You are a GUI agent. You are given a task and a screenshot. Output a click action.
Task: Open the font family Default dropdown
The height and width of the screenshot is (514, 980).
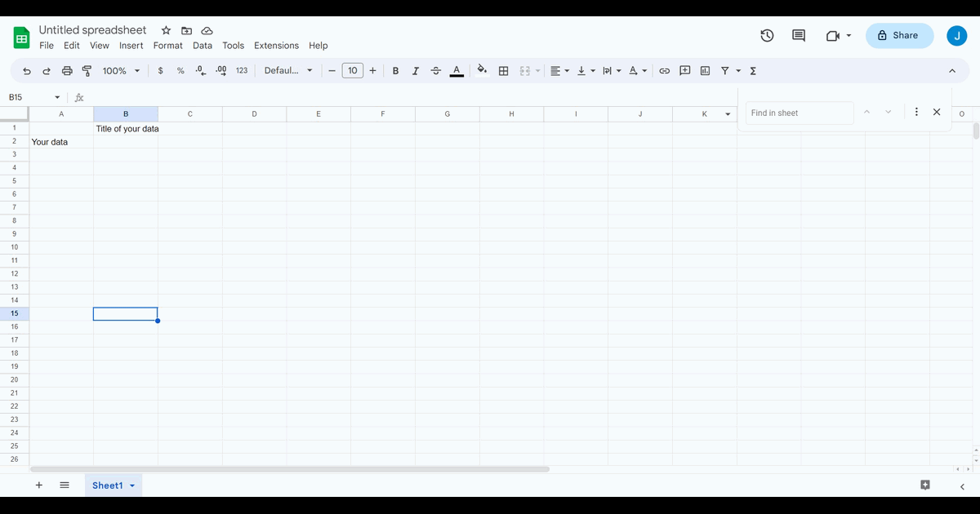[x=288, y=71]
